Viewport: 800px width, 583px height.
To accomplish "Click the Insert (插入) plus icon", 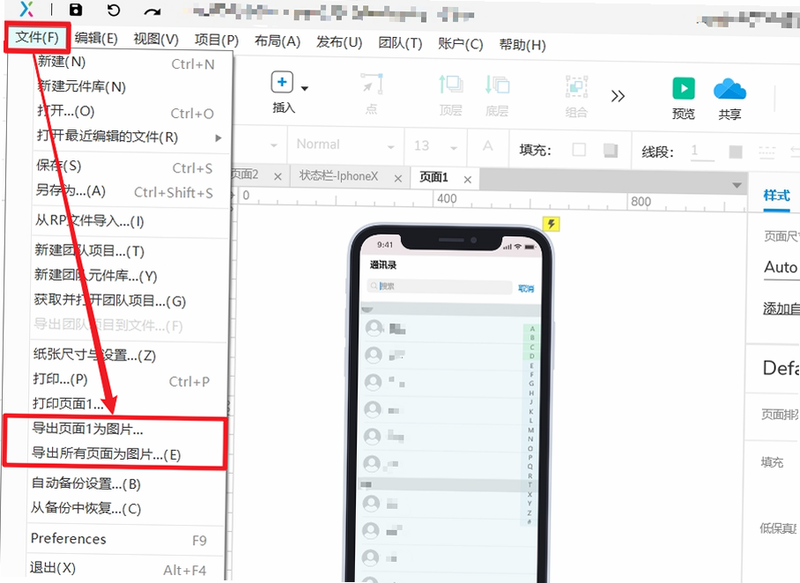I will pos(282,82).
